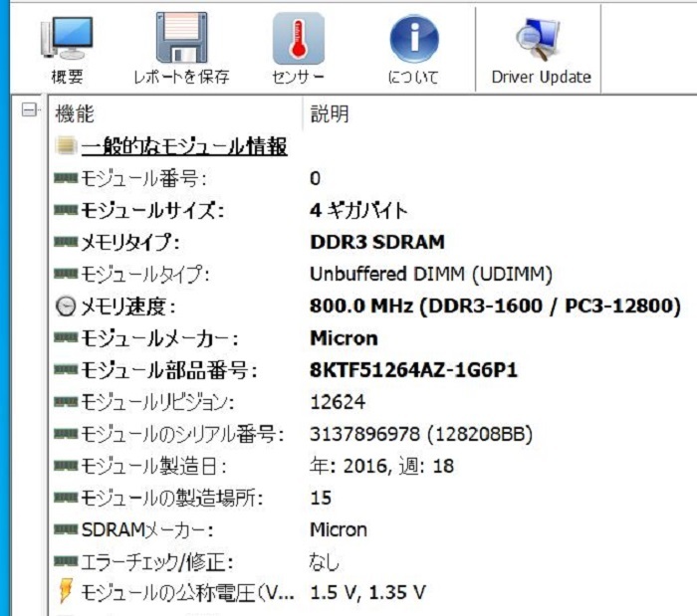Viewport: 697px width, 616px height.
Task: Click the Unbuffered DIMM (UDIMM) value
Action: tap(431, 274)
